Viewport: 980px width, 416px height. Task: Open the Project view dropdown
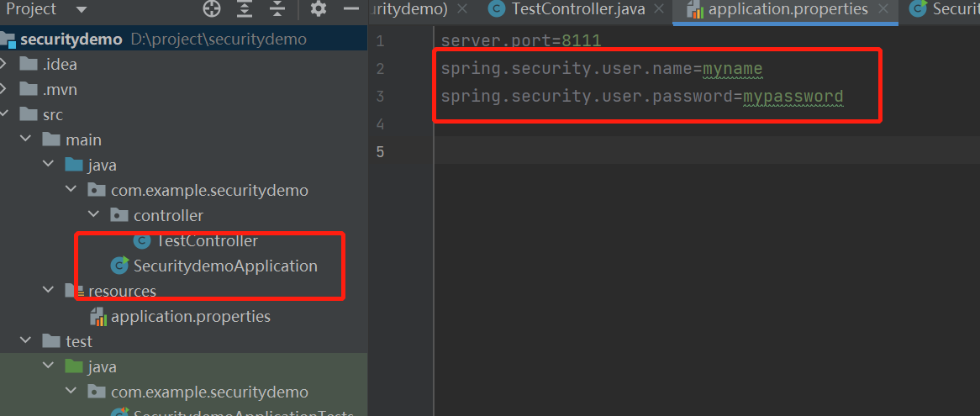point(81,10)
